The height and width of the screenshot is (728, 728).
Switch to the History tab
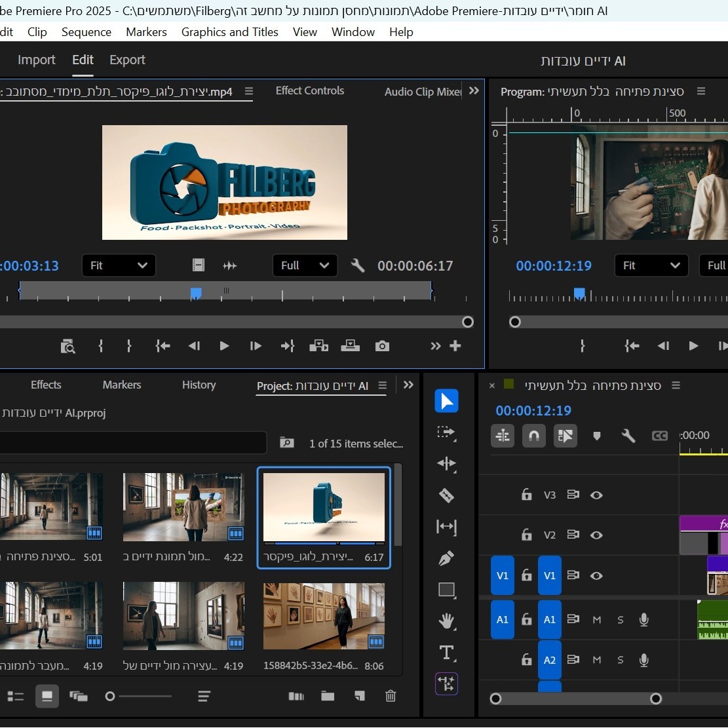click(199, 385)
